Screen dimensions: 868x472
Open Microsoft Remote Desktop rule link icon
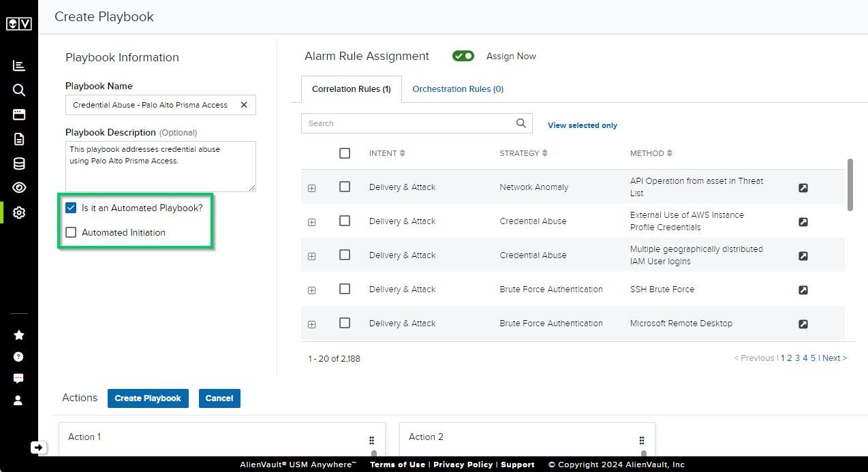pos(803,324)
